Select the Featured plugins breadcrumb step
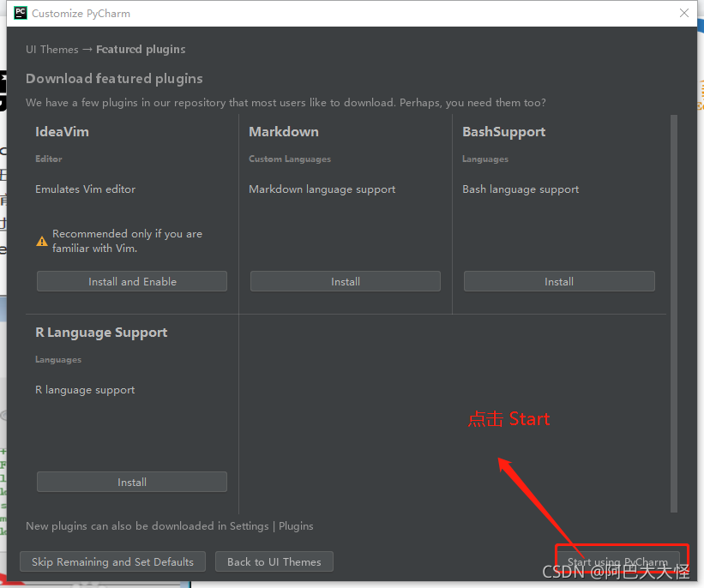 (x=141, y=50)
